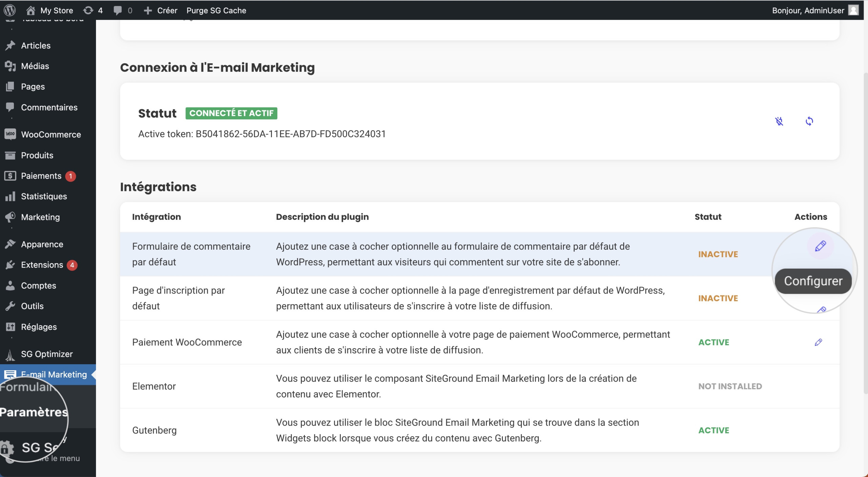The width and height of the screenshot is (868, 477).
Task: Click the red Paiements badge 1
Action: tap(71, 176)
